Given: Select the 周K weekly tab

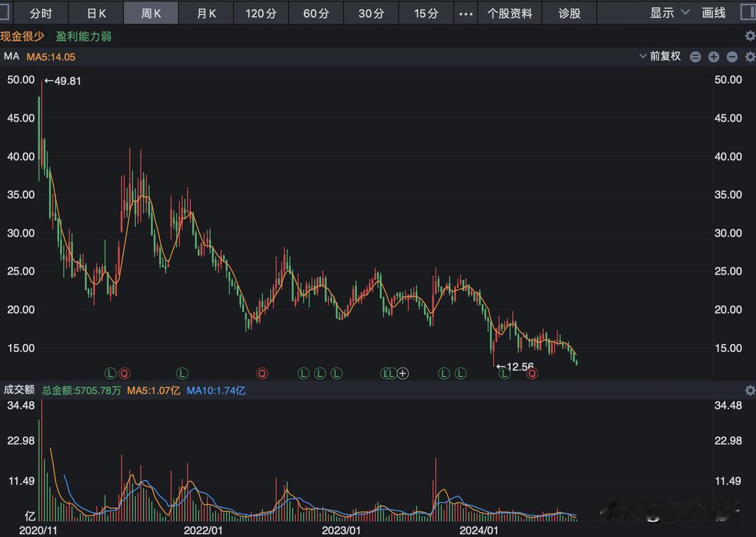Looking at the screenshot, I should click(151, 13).
